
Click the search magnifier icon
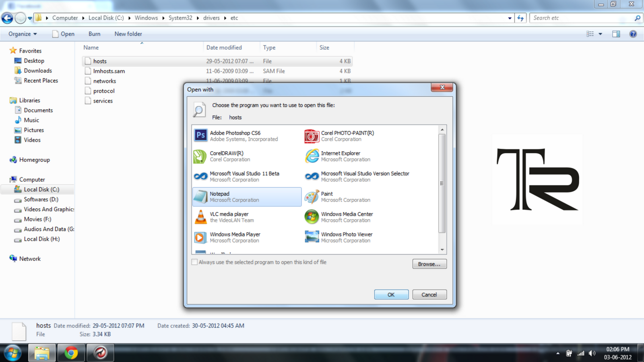coord(637,18)
